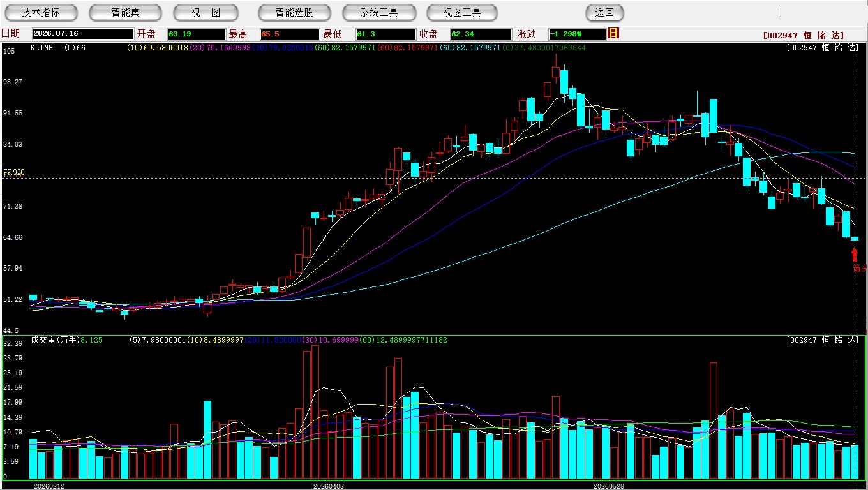Image resolution: width=868 pixels, height=490 pixels.
Task: Click the 返回 button
Action: click(604, 12)
